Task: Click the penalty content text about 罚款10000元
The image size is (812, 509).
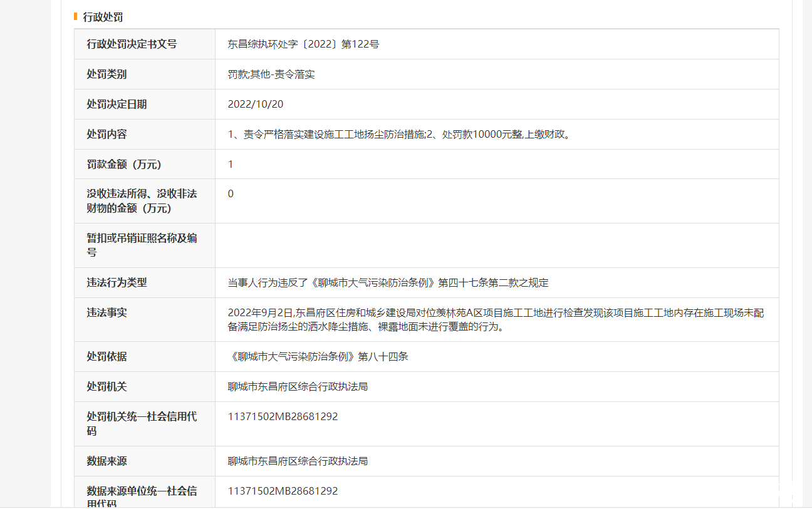Action: (x=400, y=135)
